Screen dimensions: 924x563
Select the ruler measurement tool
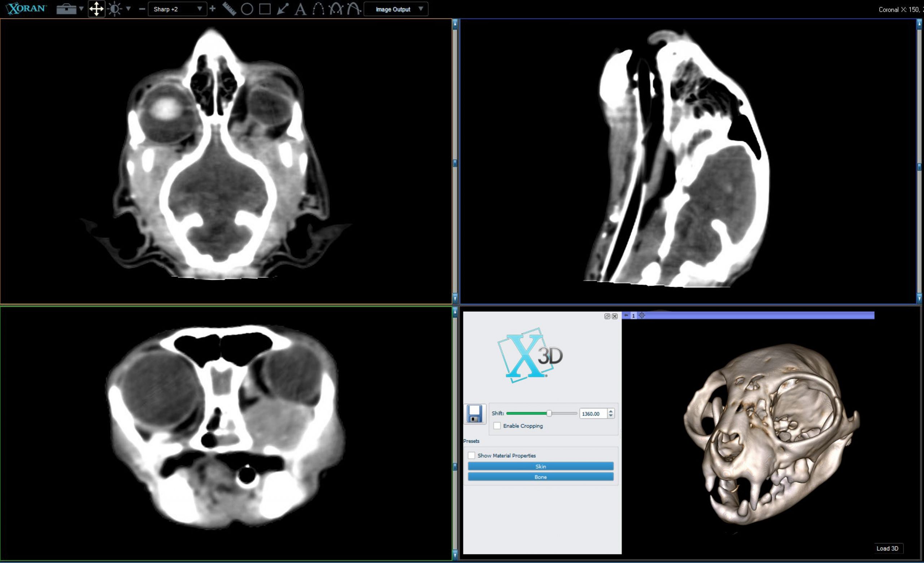click(229, 9)
